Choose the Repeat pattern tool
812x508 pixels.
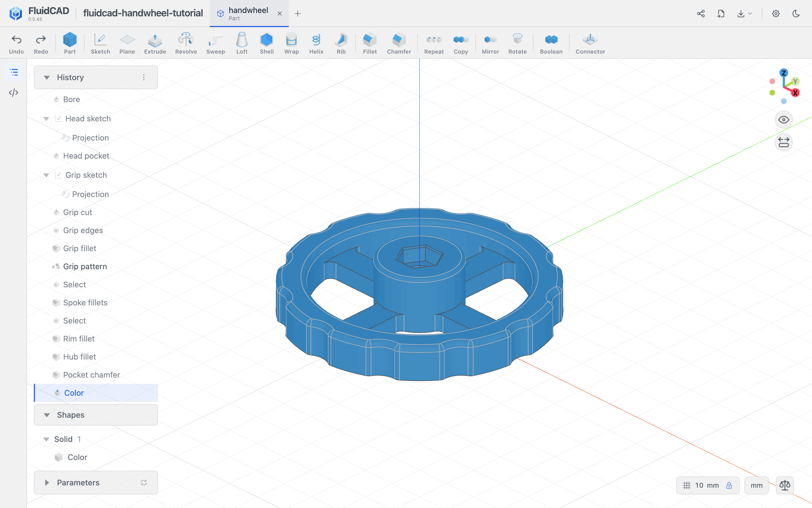(x=434, y=43)
